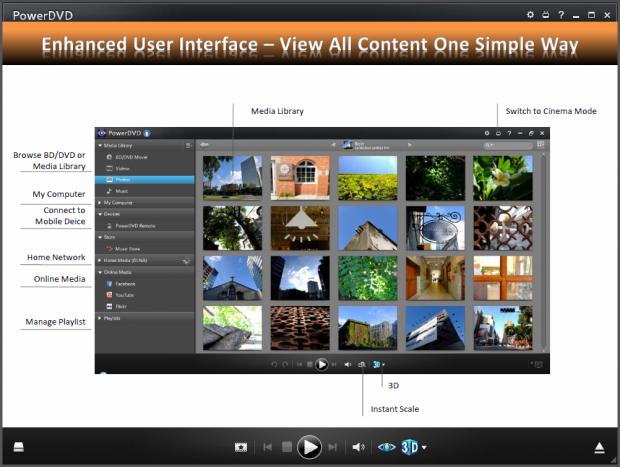Open settings gear in top title bar
This screenshot has width=620, height=467.
(x=531, y=15)
